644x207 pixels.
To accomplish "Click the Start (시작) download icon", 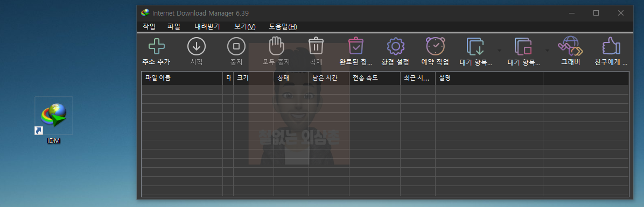I will click(x=197, y=46).
